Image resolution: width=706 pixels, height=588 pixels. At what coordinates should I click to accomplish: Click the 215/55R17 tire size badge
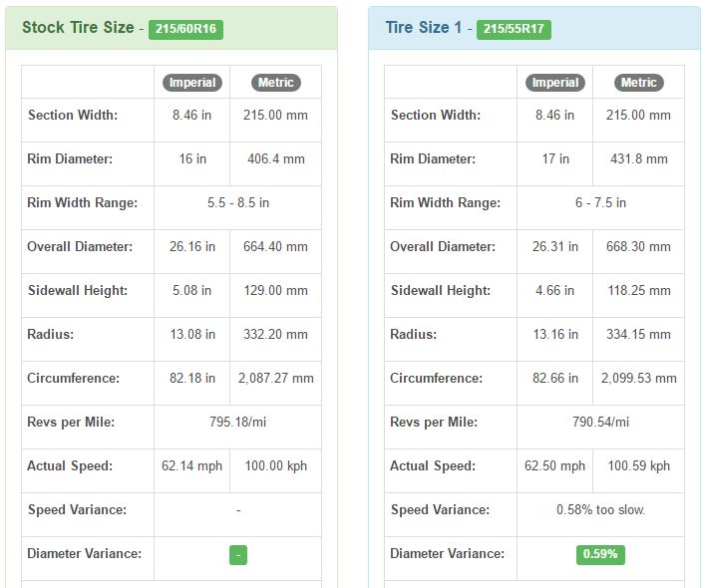pyautogui.click(x=514, y=29)
